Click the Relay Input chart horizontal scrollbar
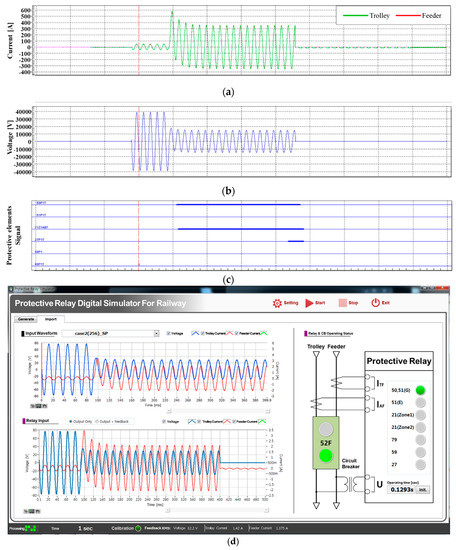Screen dimensions: 456x550 pyautogui.click(x=217, y=510)
